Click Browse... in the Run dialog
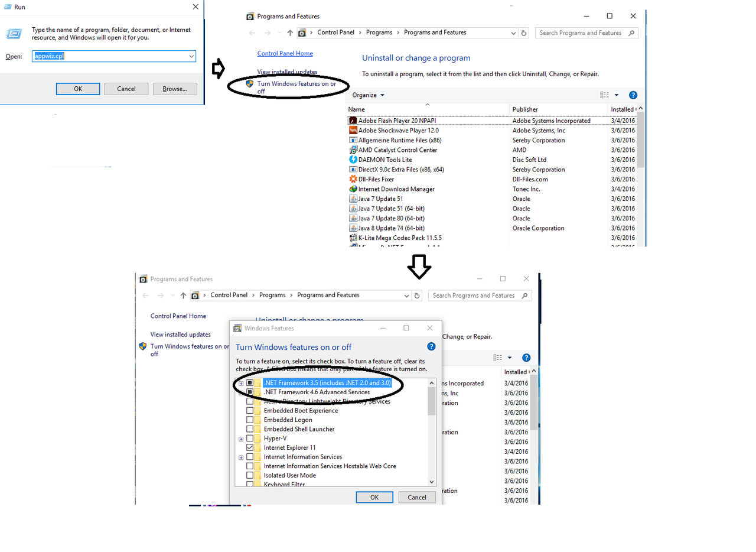This screenshot has height=552, width=756. (x=175, y=89)
